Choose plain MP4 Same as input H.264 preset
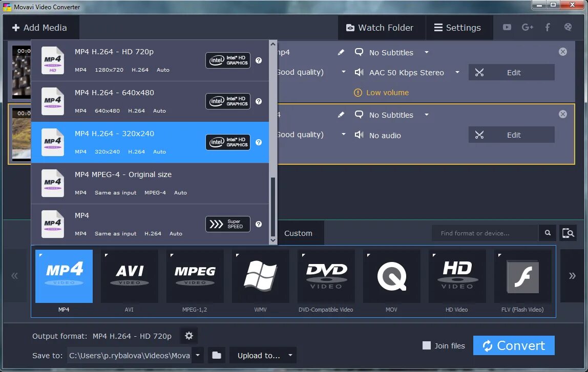The width and height of the screenshot is (588, 372). click(150, 224)
